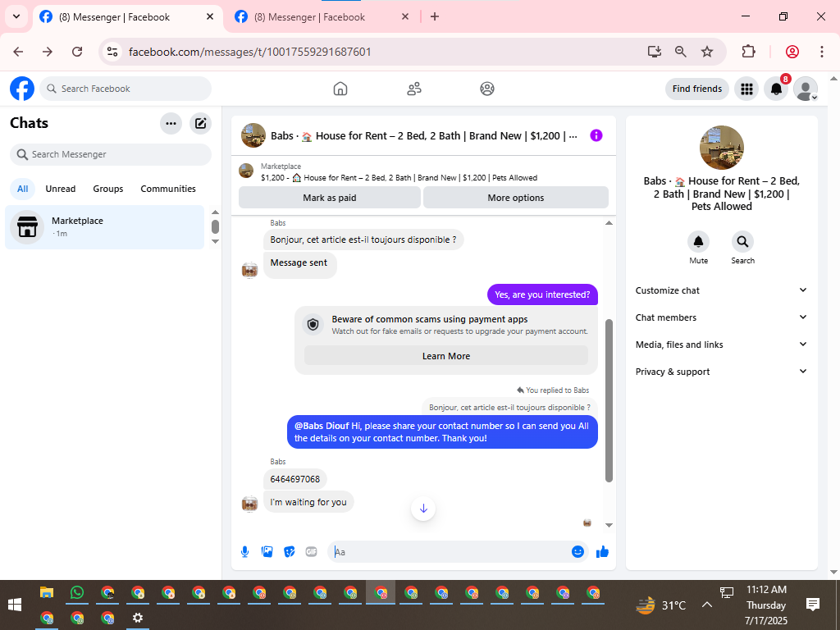Search in conversation magnifier icon
840x630 pixels.
[742, 242]
